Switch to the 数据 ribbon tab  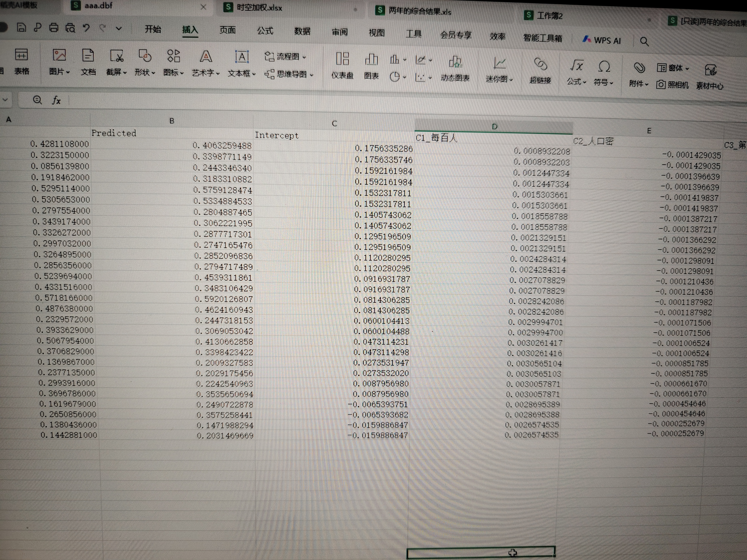click(302, 31)
